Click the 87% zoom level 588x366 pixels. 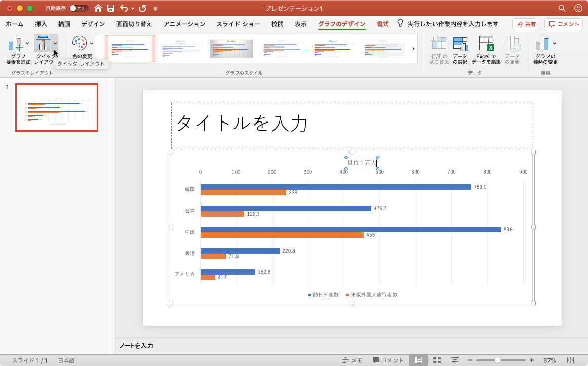pyautogui.click(x=550, y=360)
